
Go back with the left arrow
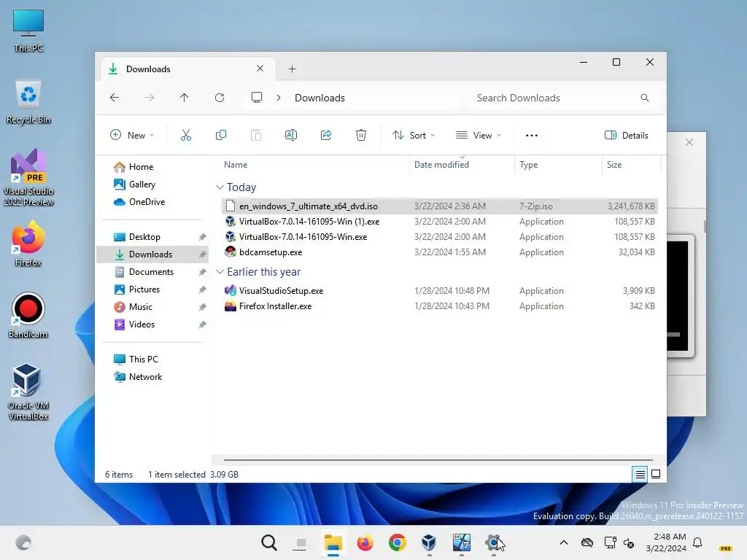[115, 98]
